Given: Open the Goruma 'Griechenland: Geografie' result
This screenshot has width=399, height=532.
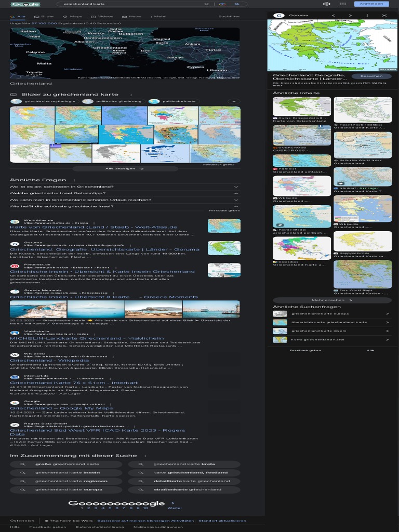Looking at the screenshot, I should coord(104,249).
